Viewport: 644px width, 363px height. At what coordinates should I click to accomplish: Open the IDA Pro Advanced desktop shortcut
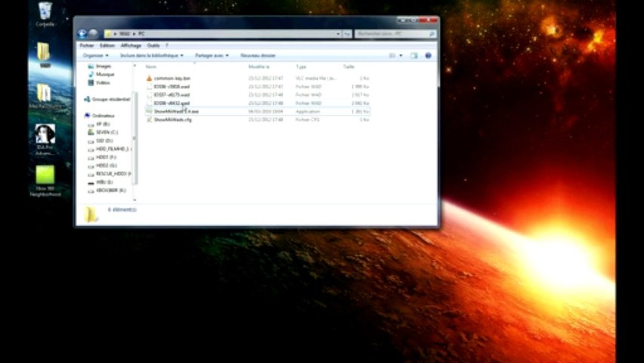pos(45,139)
